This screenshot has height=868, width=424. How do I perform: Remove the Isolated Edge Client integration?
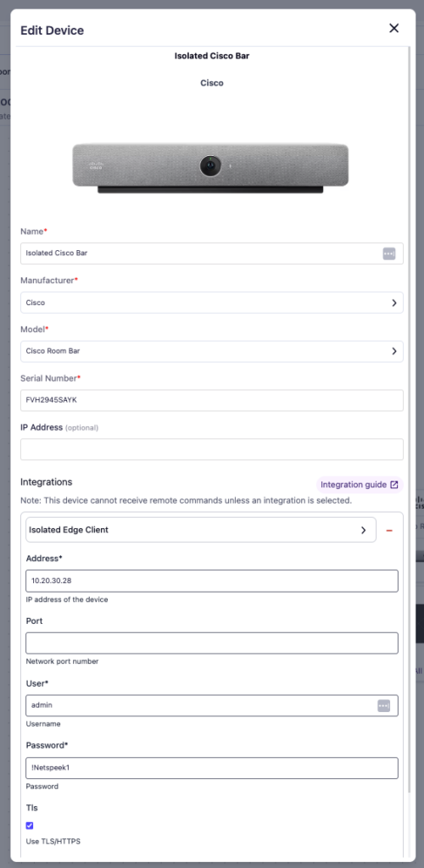click(x=389, y=531)
